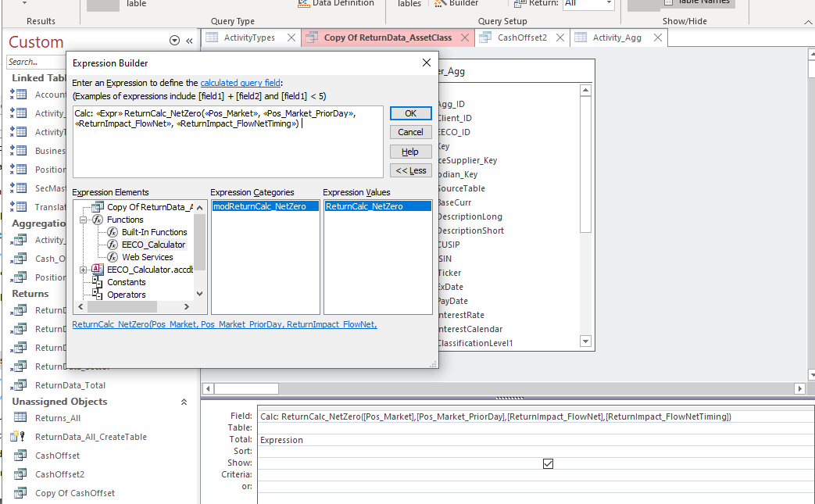Click the Operators icon
This screenshot has width=815, height=504.
coord(97,294)
